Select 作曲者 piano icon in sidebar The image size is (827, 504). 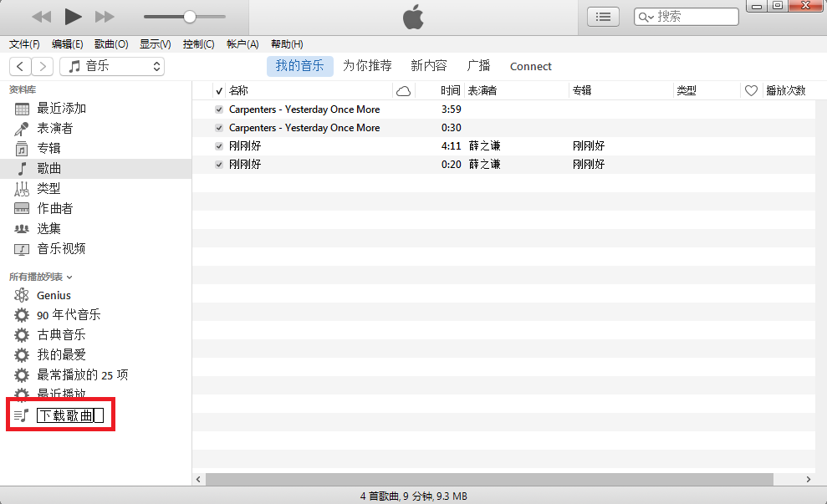click(22, 209)
